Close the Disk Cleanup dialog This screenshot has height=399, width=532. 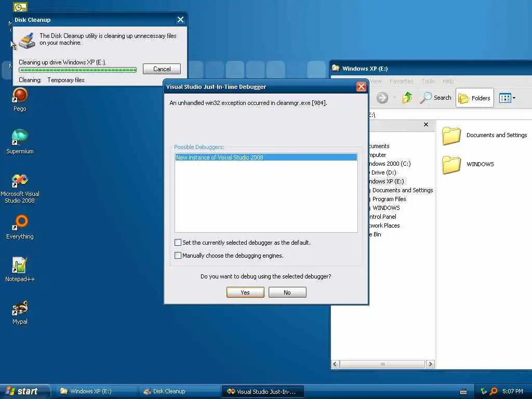coord(180,20)
